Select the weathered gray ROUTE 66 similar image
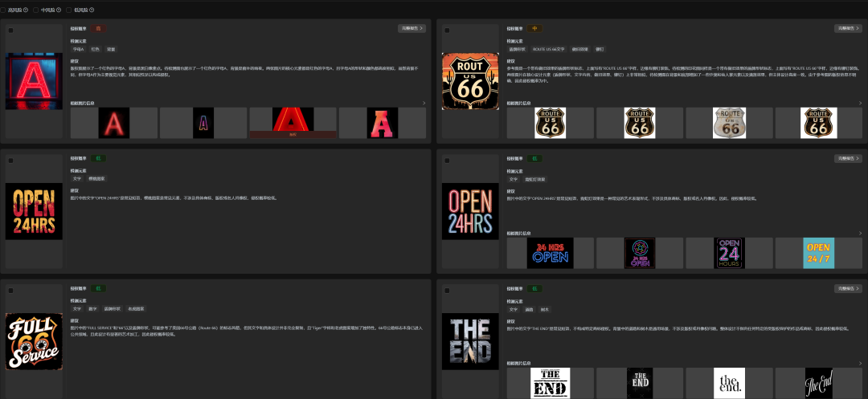This screenshot has width=868, height=399. [x=729, y=123]
